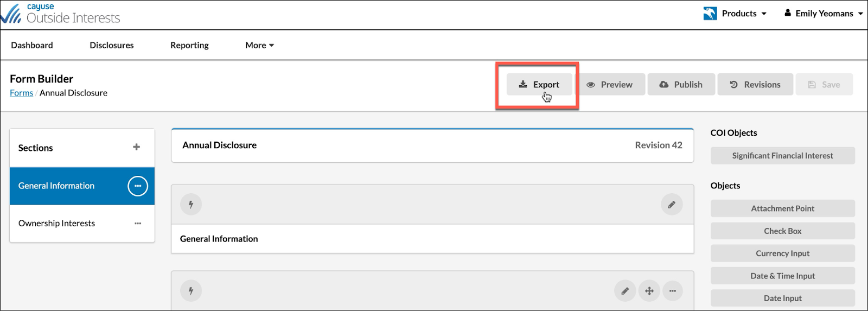Go to the Dashboard tab
The width and height of the screenshot is (868, 311).
pos(32,45)
